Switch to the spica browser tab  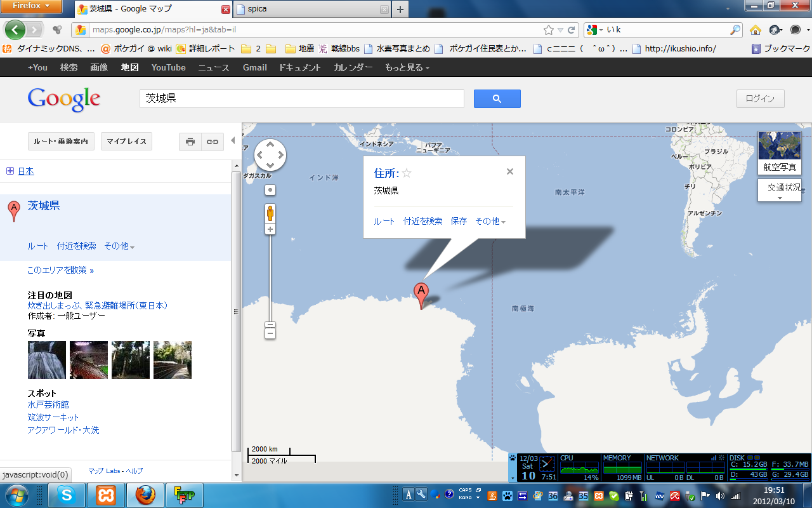[x=311, y=10]
